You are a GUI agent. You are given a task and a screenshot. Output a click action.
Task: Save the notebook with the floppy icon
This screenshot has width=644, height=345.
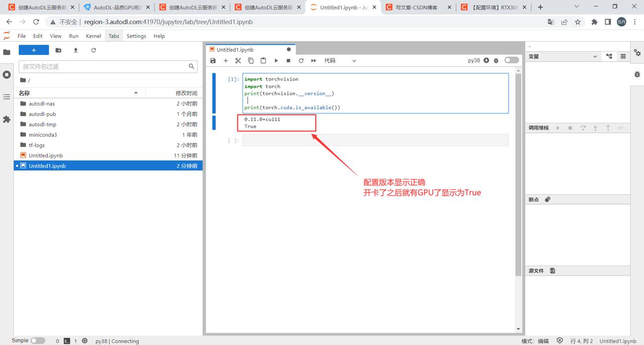(213, 60)
